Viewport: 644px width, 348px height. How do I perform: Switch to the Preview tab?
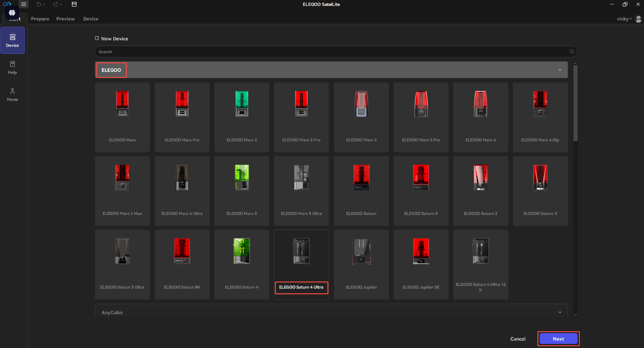(66, 19)
